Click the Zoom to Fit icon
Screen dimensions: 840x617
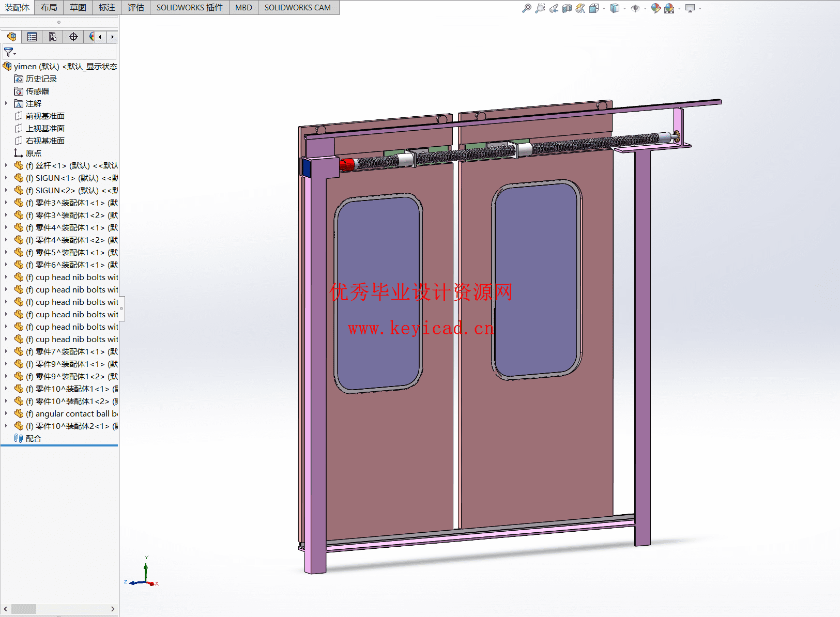526,8
